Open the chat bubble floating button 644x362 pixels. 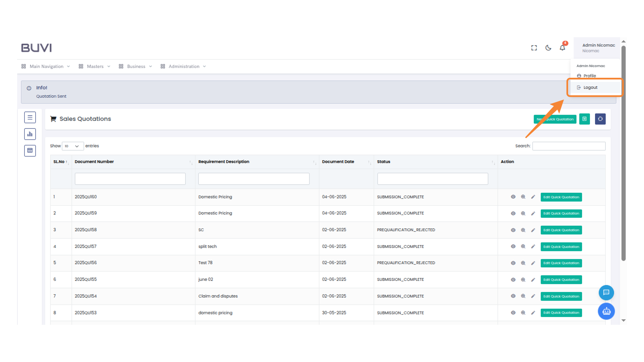coord(606,293)
